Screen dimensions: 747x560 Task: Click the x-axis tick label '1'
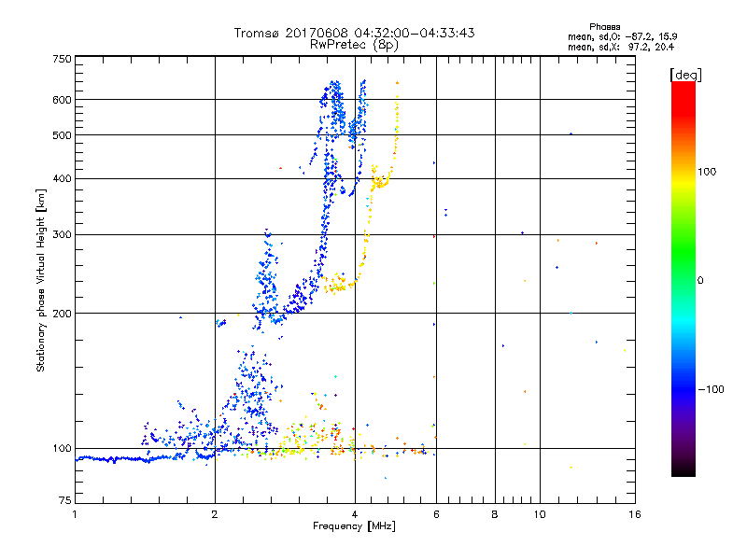coord(75,514)
